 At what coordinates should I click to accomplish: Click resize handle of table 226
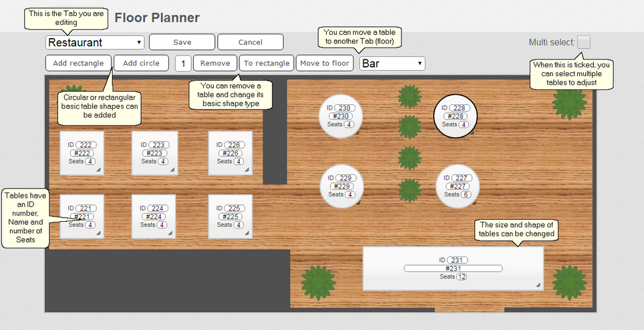247,170
